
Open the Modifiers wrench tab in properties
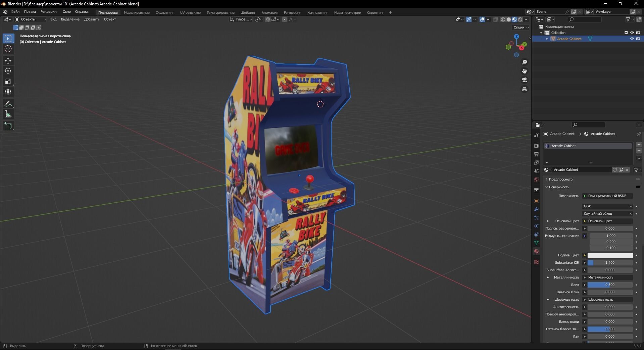(536, 209)
